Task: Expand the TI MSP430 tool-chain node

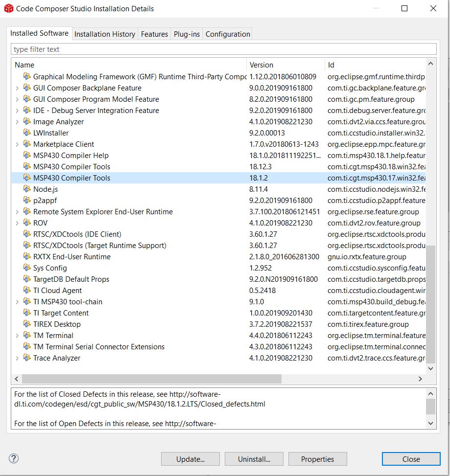Action: 17,302
